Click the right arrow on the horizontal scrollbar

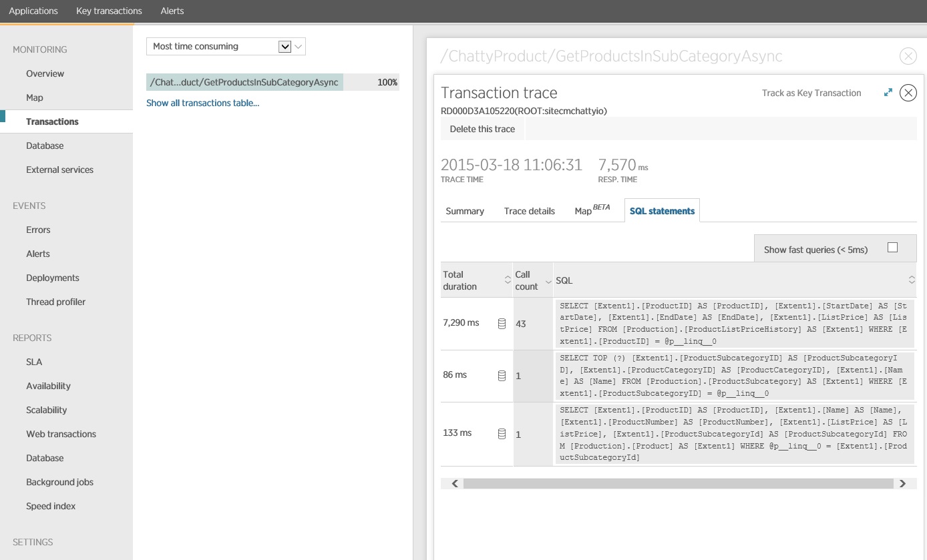(903, 483)
